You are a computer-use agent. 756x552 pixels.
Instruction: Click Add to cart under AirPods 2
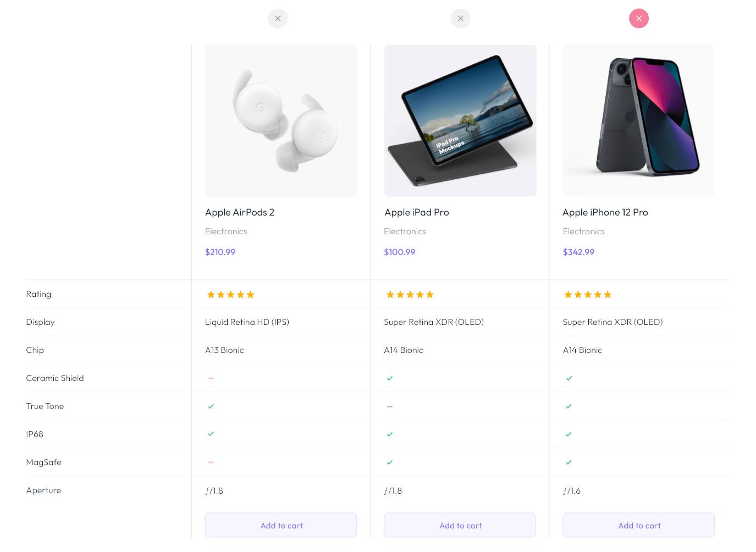pos(281,525)
